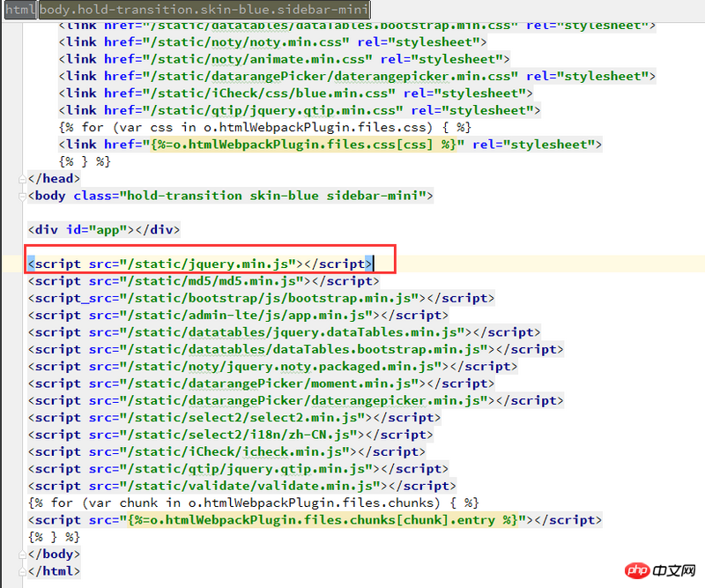Select the html breadcrumb segment
The image size is (705, 588).
pyautogui.click(x=20, y=10)
